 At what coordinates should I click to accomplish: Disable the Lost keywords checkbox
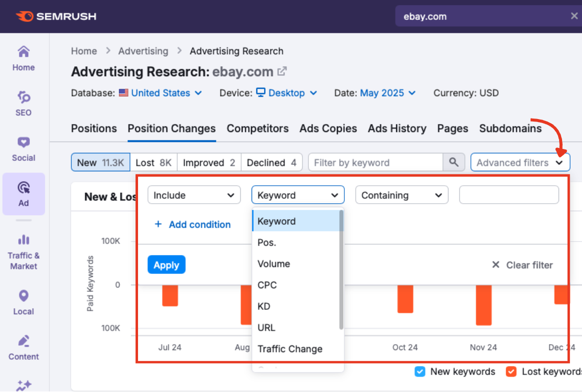pos(511,372)
